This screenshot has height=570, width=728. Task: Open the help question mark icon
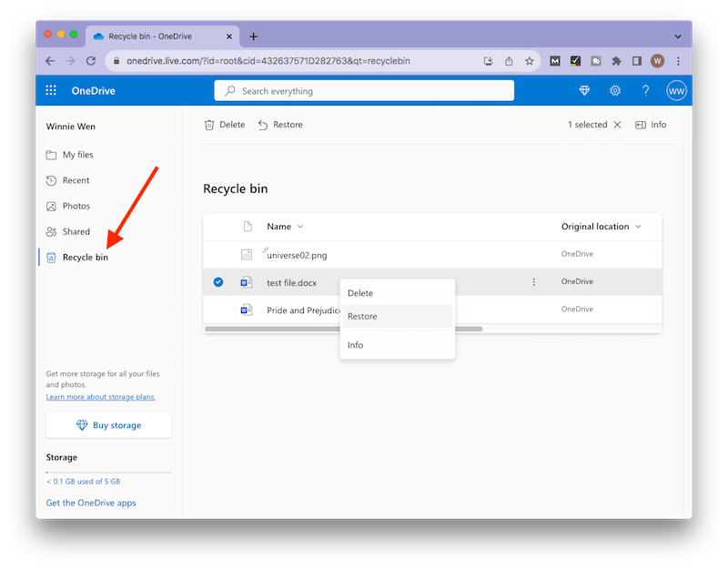coord(645,90)
